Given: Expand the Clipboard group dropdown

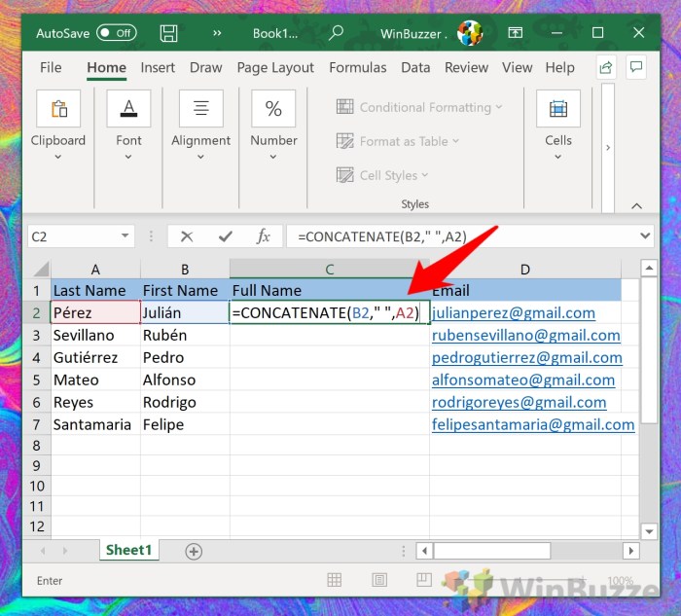Looking at the screenshot, I should coord(58,157).
